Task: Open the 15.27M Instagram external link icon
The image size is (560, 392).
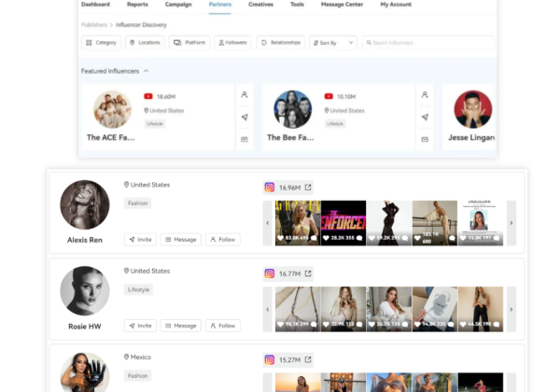Action: tap(308, 359)
